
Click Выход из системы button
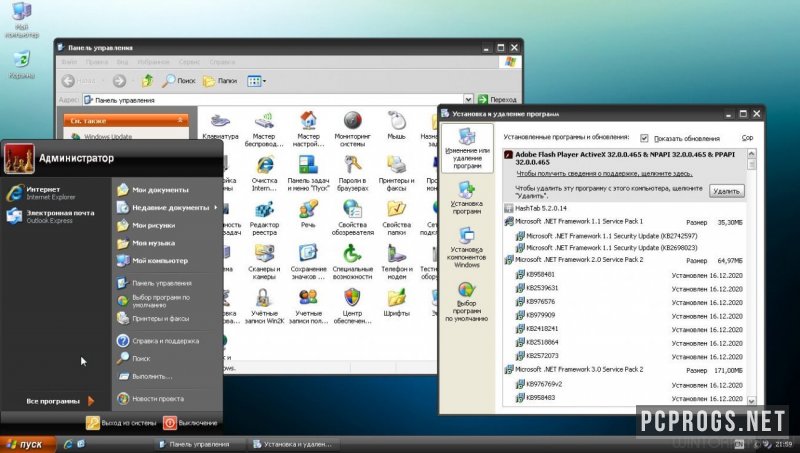(121, 423)
